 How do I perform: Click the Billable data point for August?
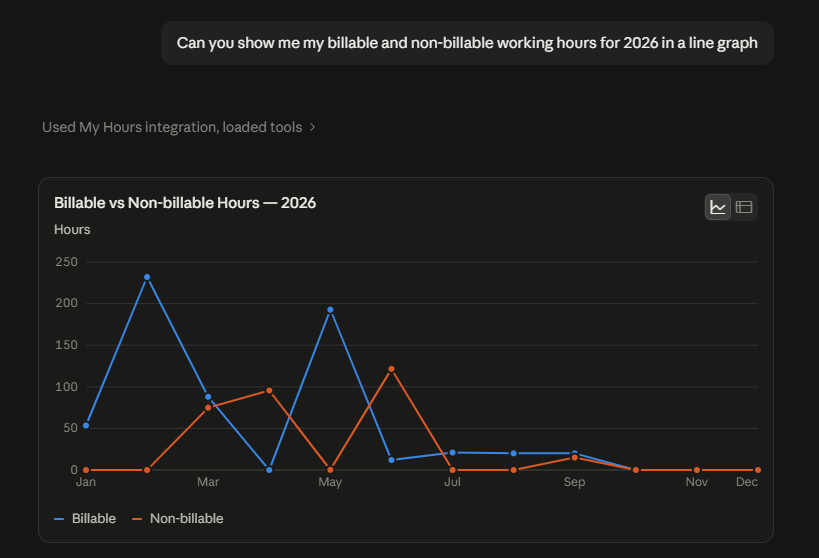click(513, 453)
